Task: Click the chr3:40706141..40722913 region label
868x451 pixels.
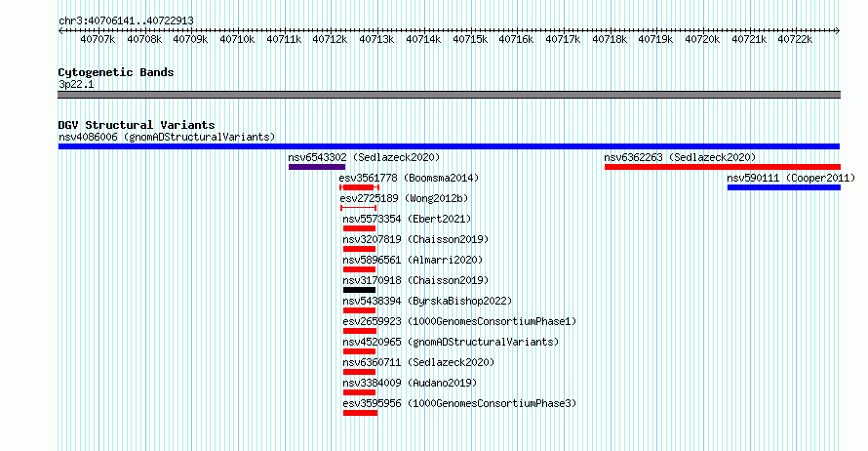Action: pos(126,21)
